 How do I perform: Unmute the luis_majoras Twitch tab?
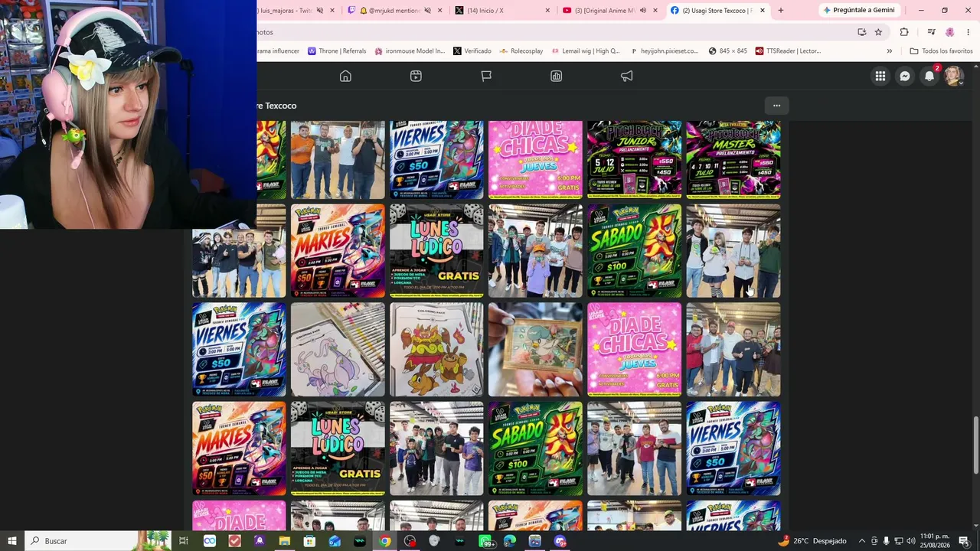pyautogui.click(x=321, y=10)
